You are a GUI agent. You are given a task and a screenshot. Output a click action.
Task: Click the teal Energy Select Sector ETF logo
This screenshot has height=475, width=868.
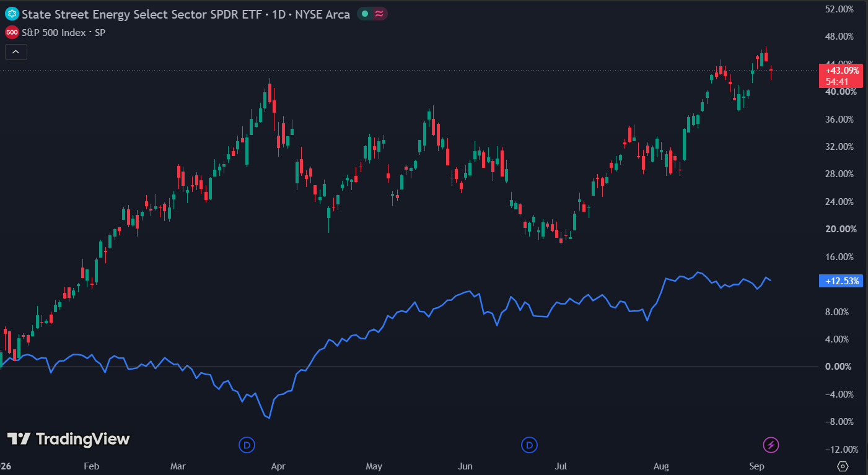click(x=12, y=14)
